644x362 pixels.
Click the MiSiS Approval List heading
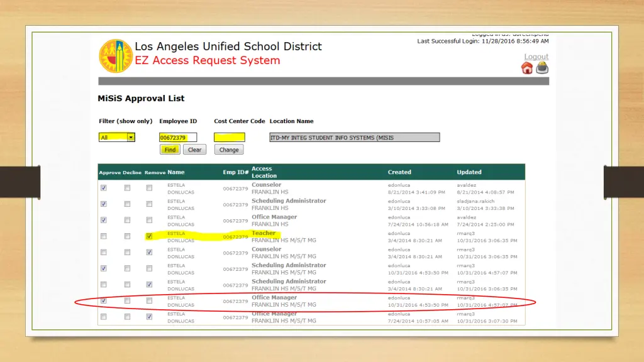tap(141, 99)
